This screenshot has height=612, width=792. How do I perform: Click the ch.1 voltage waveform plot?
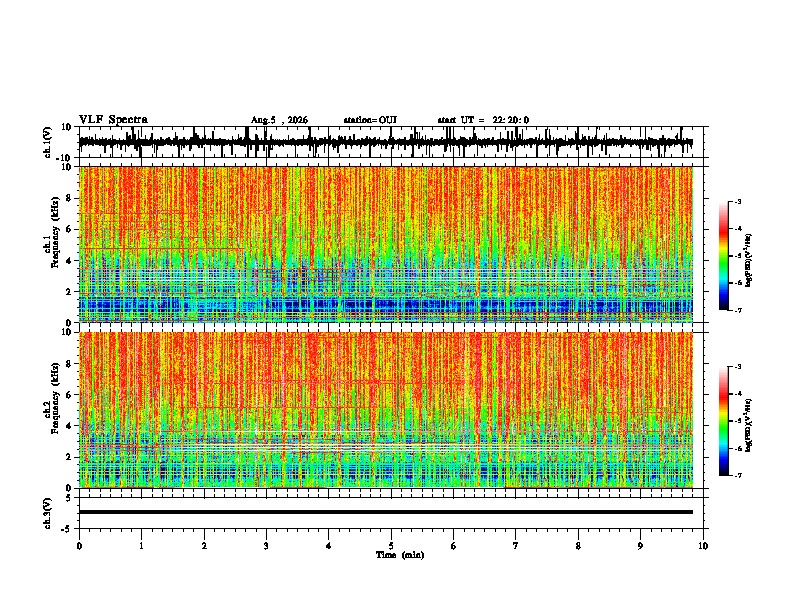pyautogui.click(x=385, y=142)
